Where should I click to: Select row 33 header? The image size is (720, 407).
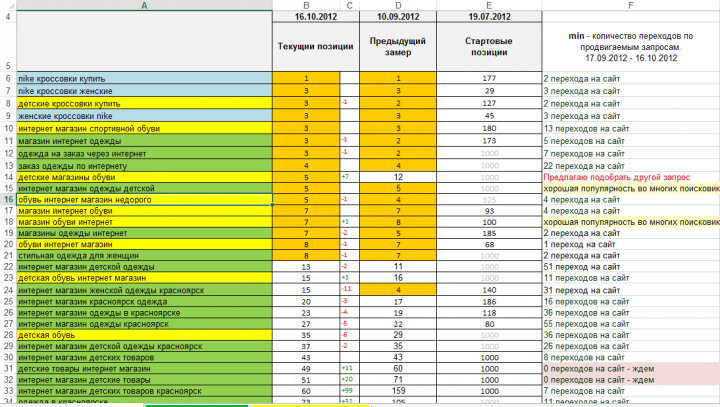[x=8, y=391]
